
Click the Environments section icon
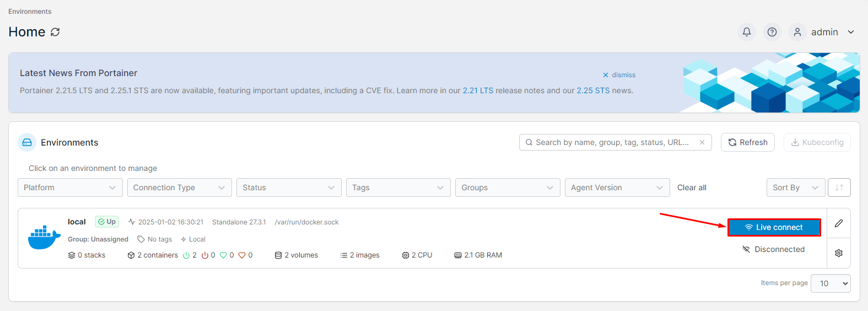(27, 142)
